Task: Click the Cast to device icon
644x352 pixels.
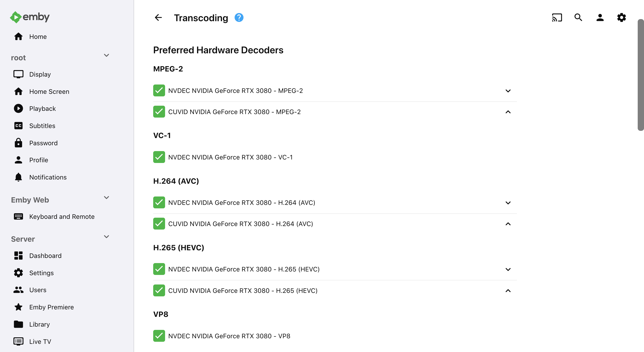Action: click(x=557, y=17)
